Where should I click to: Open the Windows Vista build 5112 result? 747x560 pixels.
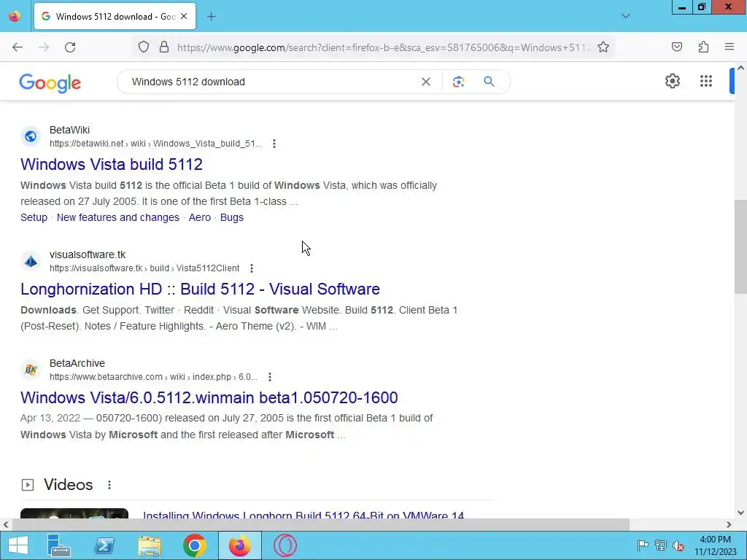coord(112,164)
